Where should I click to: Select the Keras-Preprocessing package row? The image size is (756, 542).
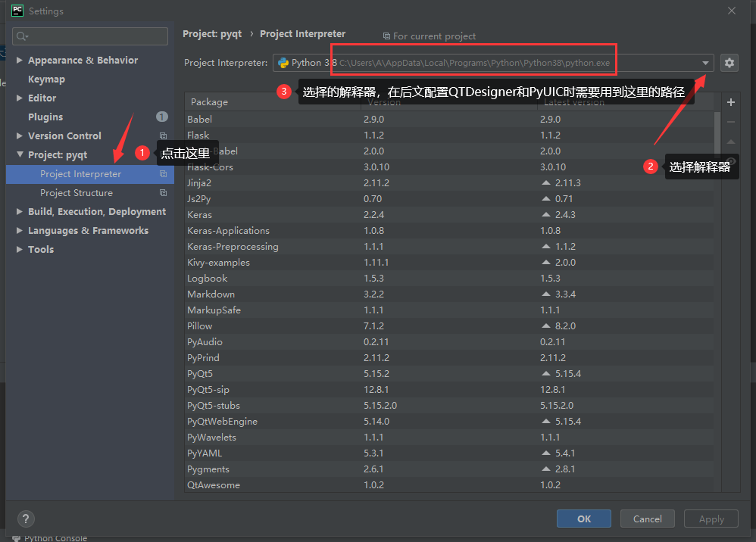tap(449, 246)
